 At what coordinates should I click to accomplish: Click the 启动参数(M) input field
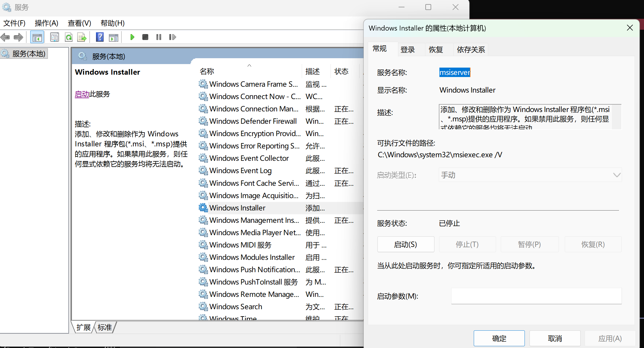coord(536,296)
